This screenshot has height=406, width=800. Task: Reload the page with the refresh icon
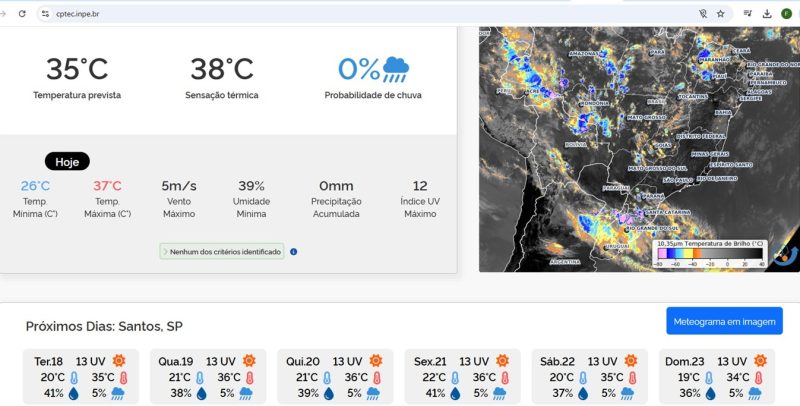point(22,14)
